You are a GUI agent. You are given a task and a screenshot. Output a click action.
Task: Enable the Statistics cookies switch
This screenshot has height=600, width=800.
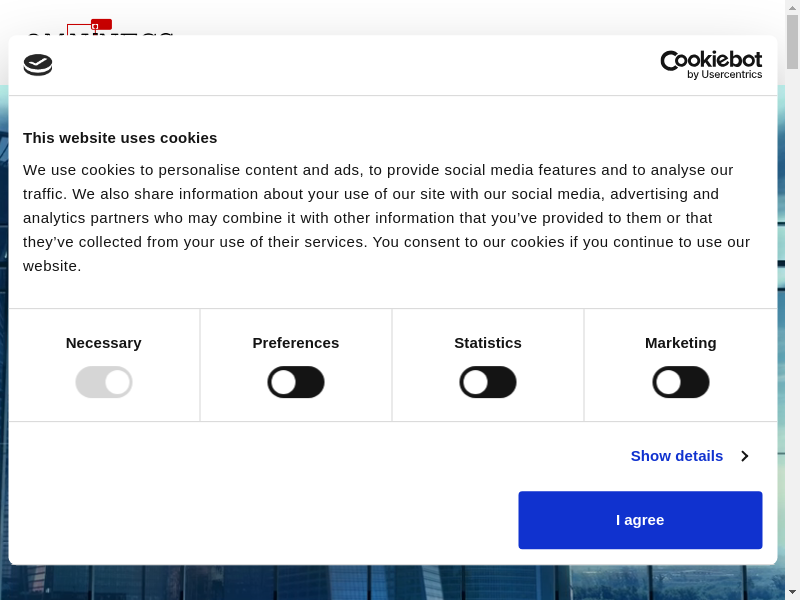488,382
